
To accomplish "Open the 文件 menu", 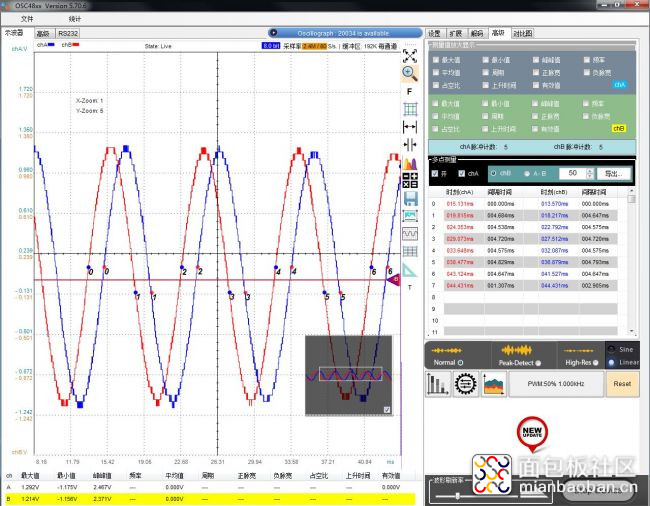I will (x=27, y=19).
